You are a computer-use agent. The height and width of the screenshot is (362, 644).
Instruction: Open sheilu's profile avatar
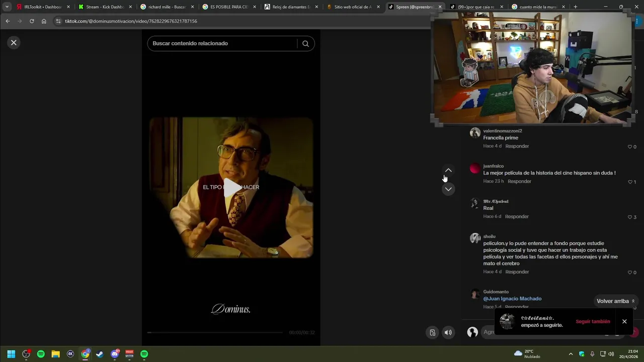pyautogui.click(x=475, y=238)
